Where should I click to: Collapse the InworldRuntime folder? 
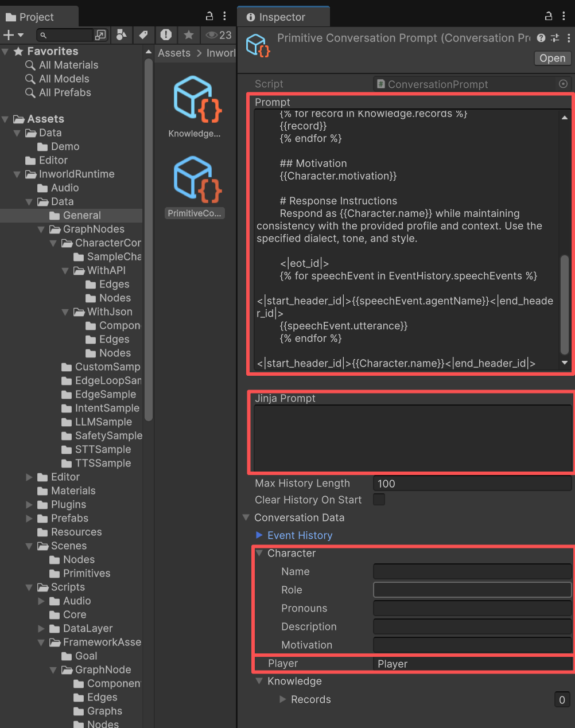pos(17,174)
